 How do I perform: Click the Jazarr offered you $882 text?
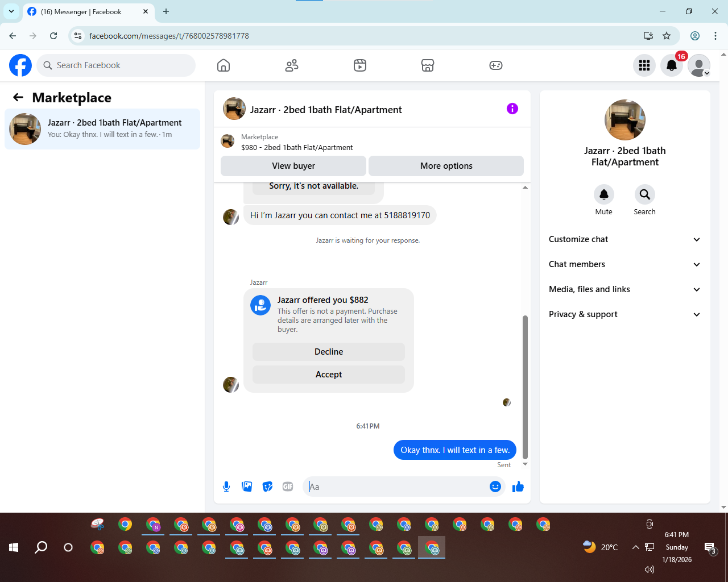(323, 300)
